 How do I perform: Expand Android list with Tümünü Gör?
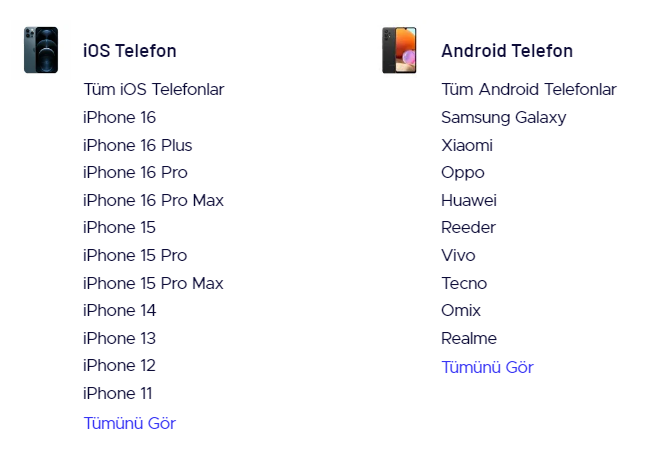(487, 367)
